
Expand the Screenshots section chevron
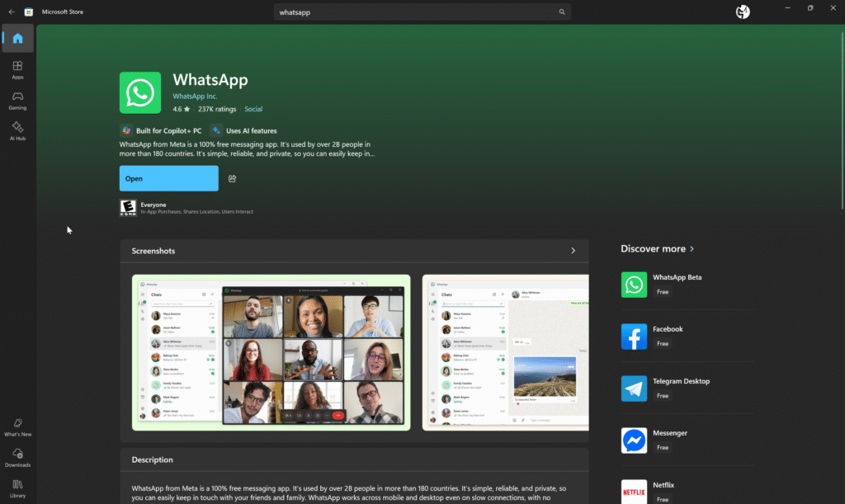pos(574,251)
